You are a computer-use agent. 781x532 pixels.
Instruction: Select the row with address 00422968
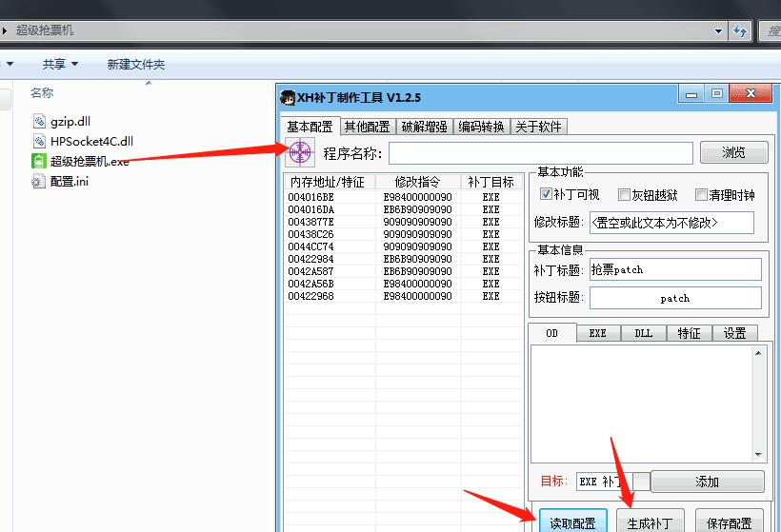click(404, 296)
